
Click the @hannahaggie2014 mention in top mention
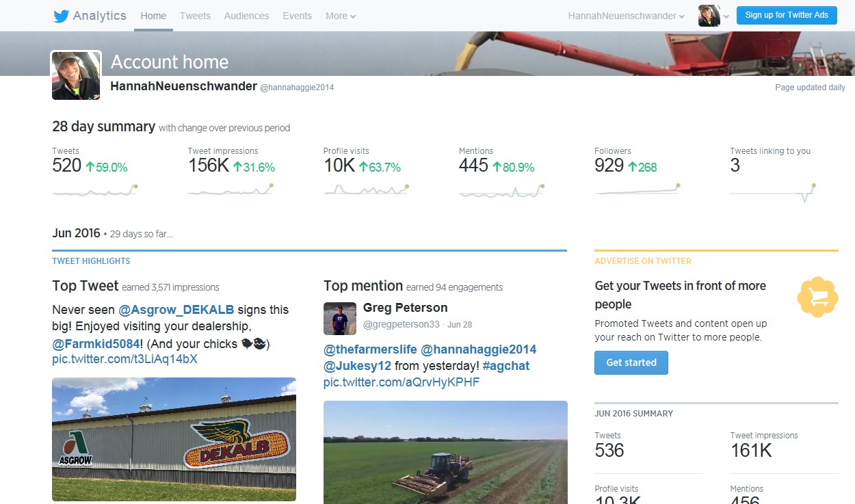click(478, 349)
